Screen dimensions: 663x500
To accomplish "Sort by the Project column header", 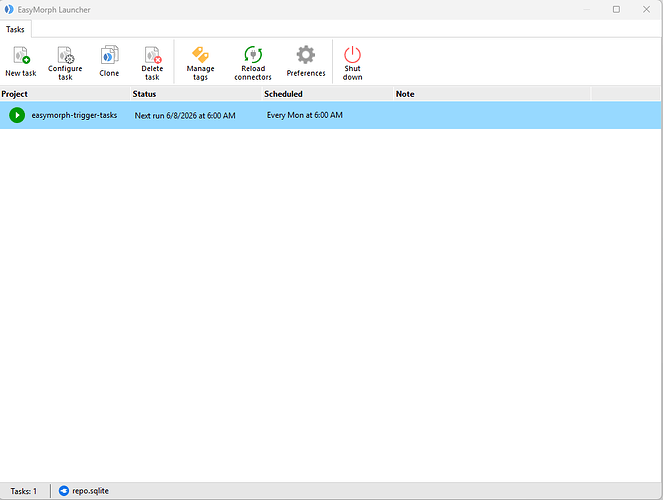I will (65, 94).
